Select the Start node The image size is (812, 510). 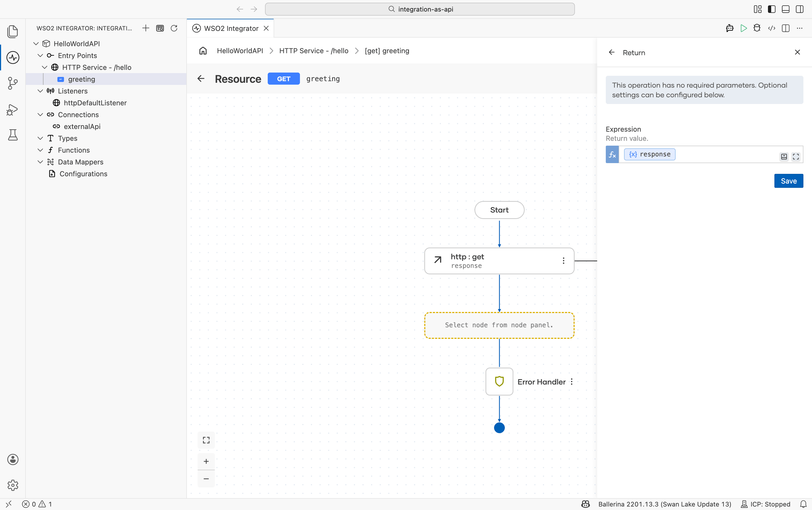click(499, 210)
